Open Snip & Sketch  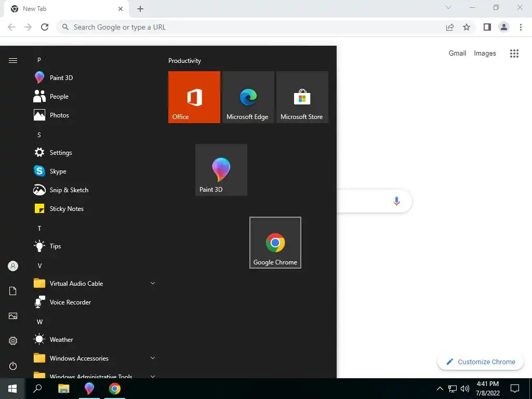(94, 190)
